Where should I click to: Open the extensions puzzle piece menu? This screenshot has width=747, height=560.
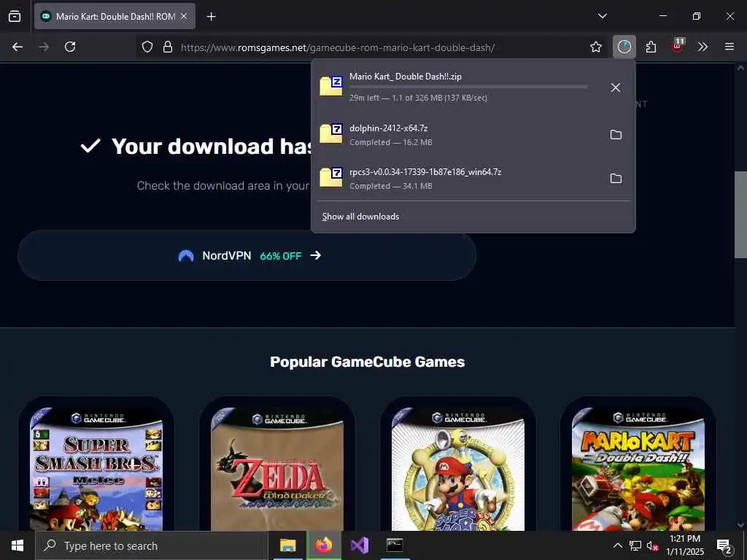point(651,47)
